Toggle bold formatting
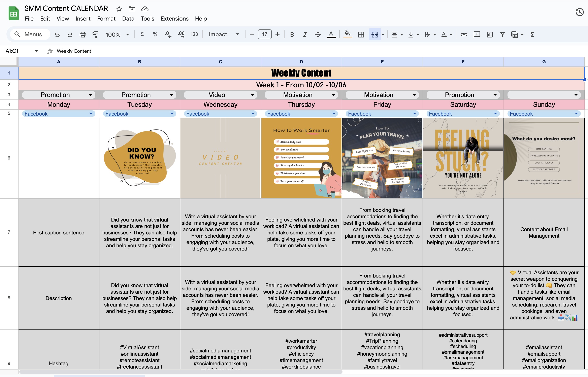 point(292,34)
